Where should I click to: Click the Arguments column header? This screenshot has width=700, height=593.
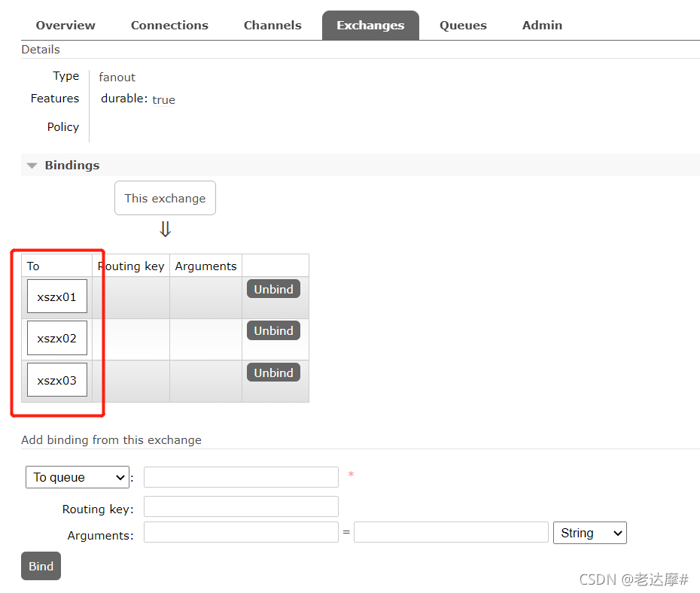point(205,266)
